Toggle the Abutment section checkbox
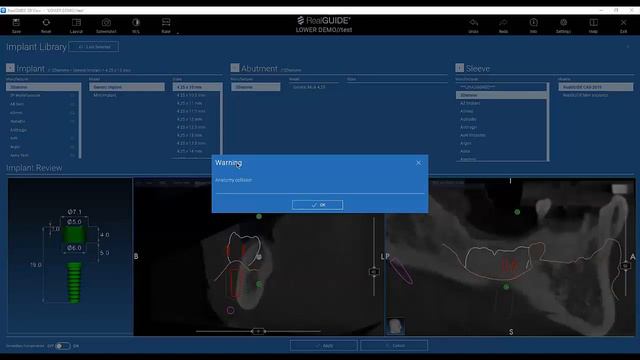 [x=235, y=68]
